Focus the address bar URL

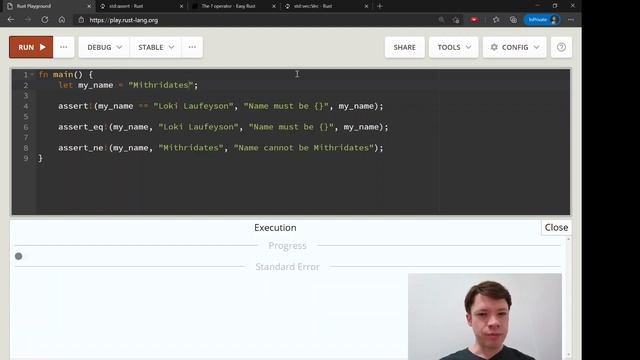(x=124, y=20)
